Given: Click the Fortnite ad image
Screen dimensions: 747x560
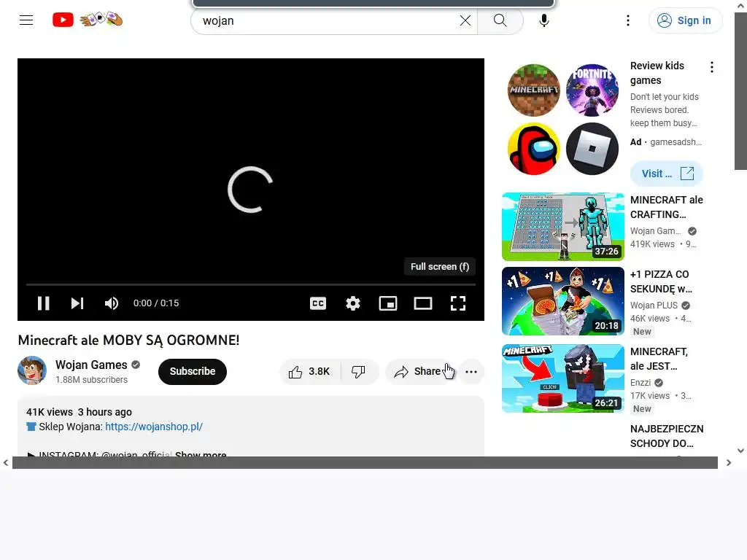Looking at the screenshot, I should [592, 90].
